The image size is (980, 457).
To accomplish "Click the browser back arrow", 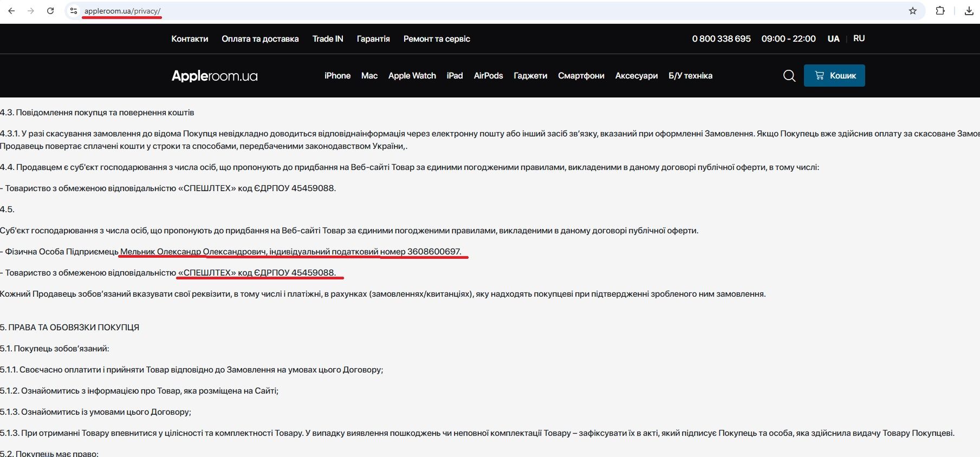I will click(x=11, y=11).
